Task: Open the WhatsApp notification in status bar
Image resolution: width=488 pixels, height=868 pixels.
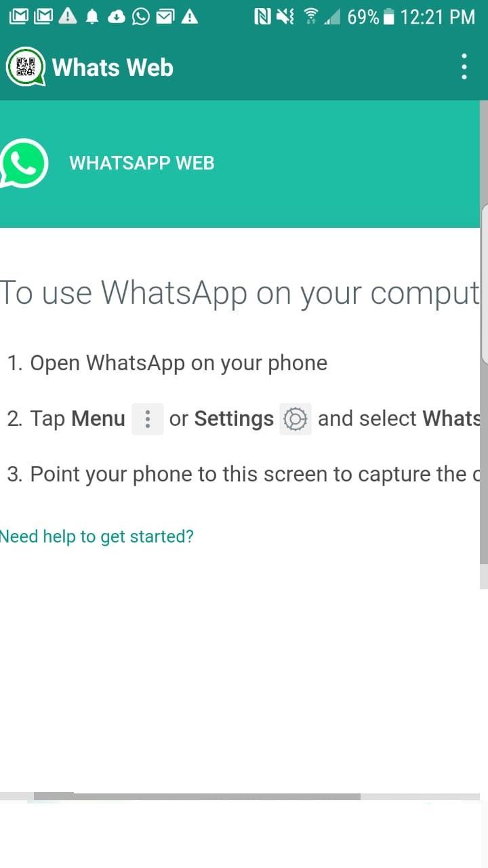Action: tap(141, 17)
